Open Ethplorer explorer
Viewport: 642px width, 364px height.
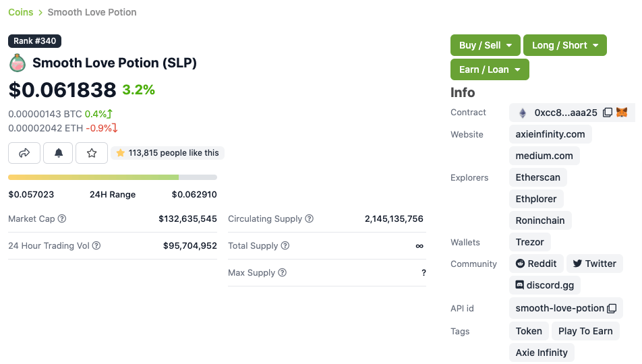(536, 199)
